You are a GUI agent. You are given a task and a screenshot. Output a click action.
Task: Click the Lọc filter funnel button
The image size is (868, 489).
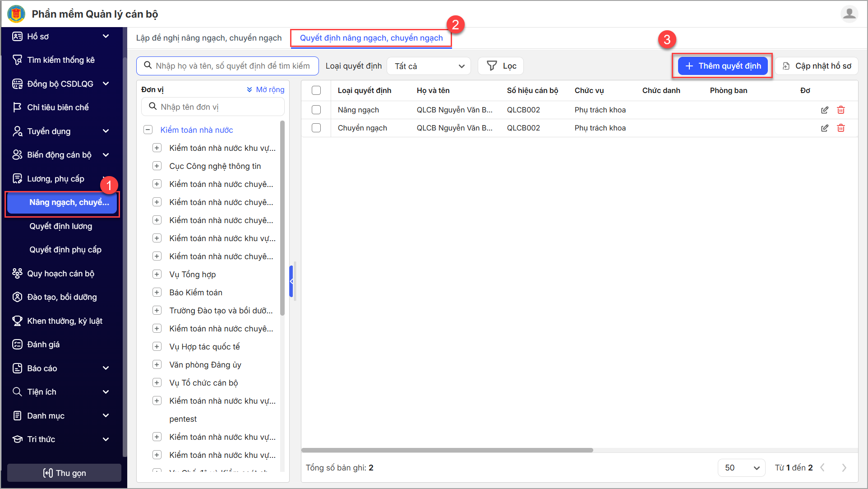[x=501, y=66]
